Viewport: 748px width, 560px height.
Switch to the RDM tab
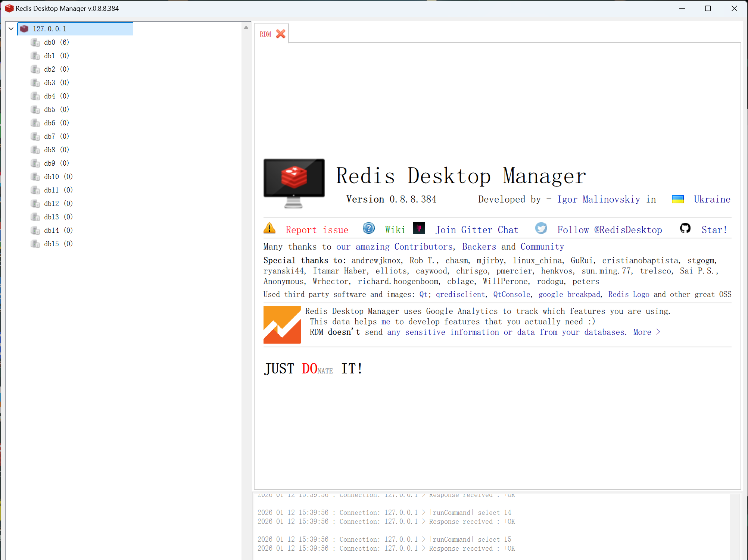[x=265, y=34]
